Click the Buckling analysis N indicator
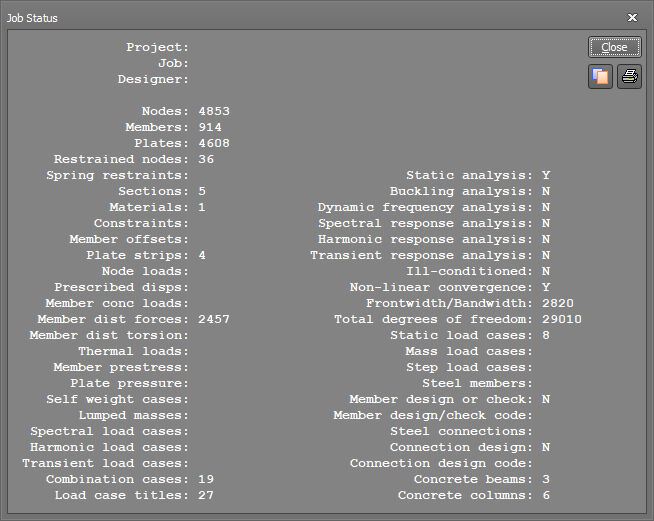The image size is (654, 521). tap(546, 191)
